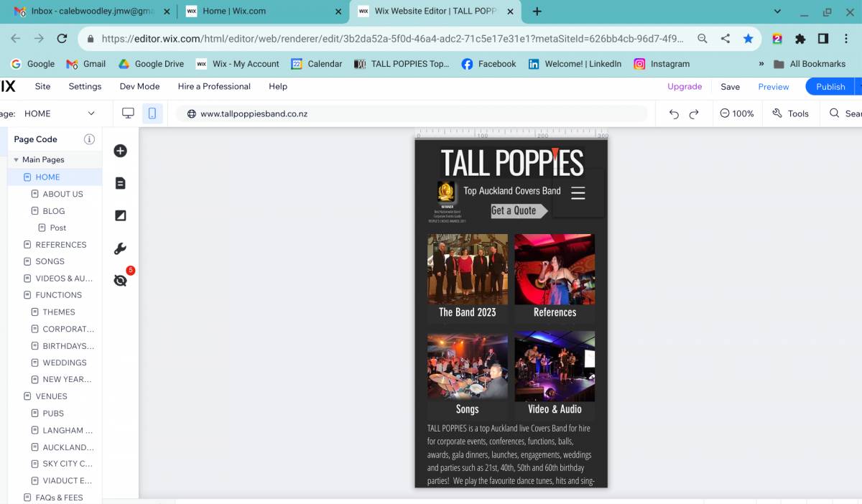Screen dimensions: 862x504
Task: Select the FUNCTIONS page in tree
Action: [x=57, y=295]
